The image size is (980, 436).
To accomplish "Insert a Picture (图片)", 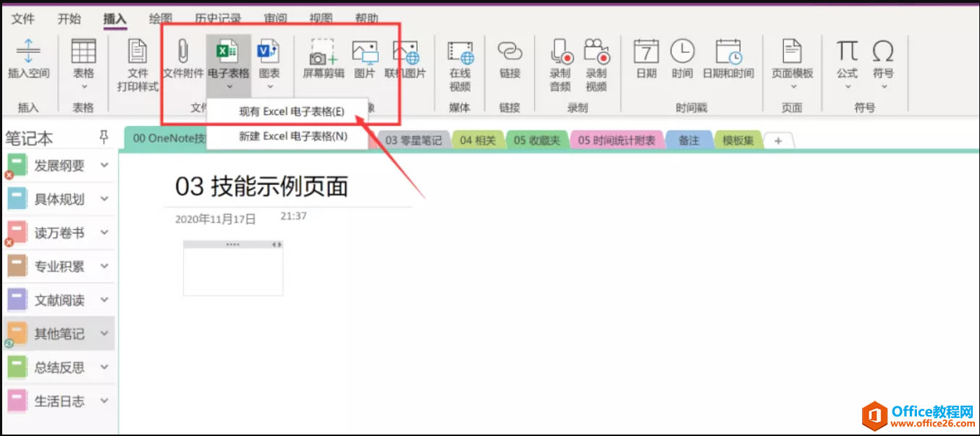I will click(x=364, y=51).
